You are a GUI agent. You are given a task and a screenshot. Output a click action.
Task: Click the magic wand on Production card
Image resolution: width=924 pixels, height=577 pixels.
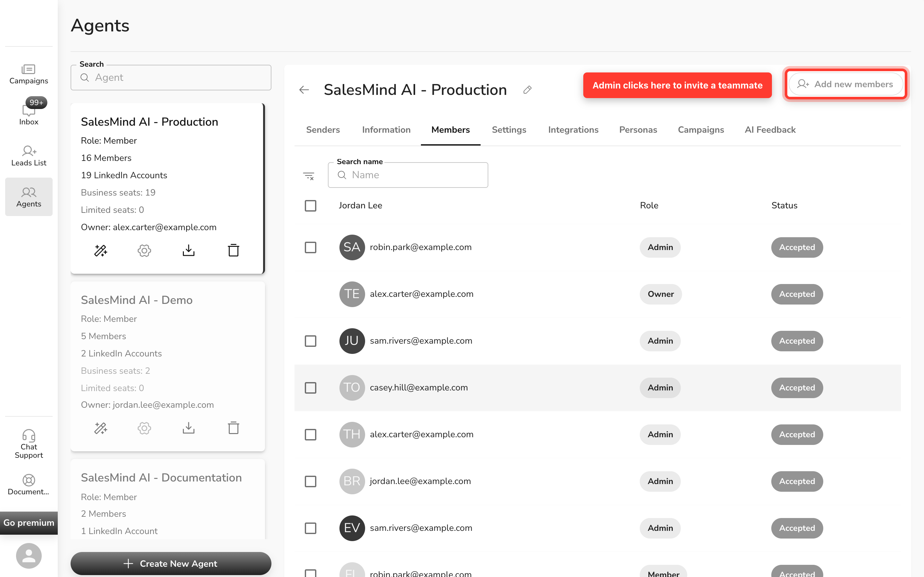[101, 251]
